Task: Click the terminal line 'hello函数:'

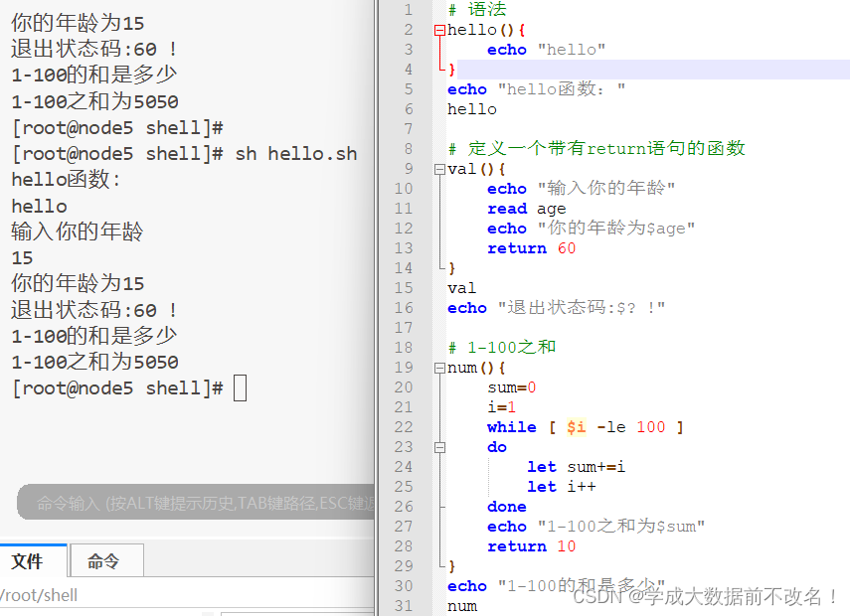Action: pyautogui.click(x=66, y=179)
